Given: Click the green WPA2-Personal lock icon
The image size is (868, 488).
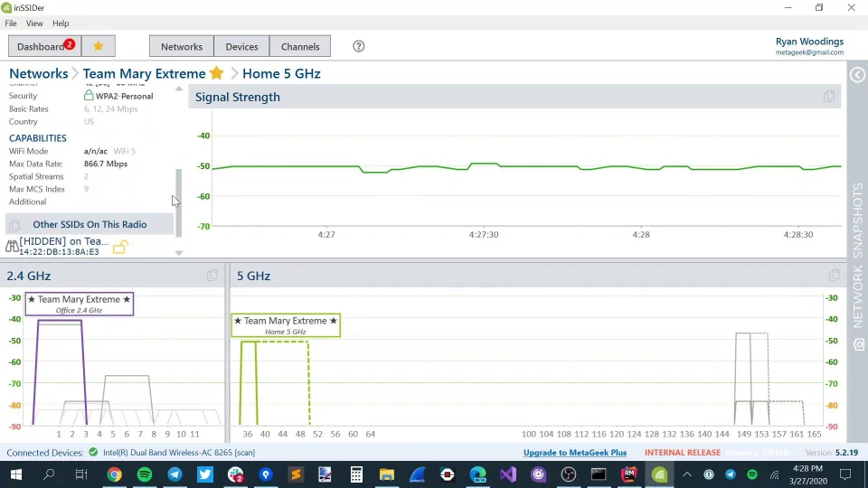Looking at the screenshot, I should tap(88, 95).
